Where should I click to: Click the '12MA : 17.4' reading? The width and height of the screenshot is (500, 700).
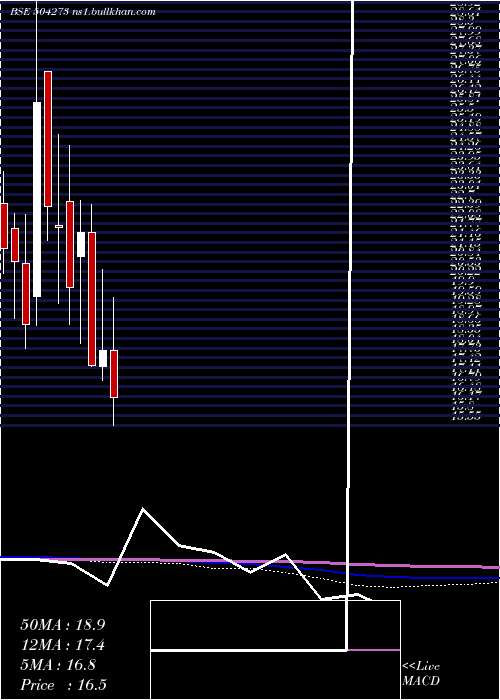tap(63, 645)
